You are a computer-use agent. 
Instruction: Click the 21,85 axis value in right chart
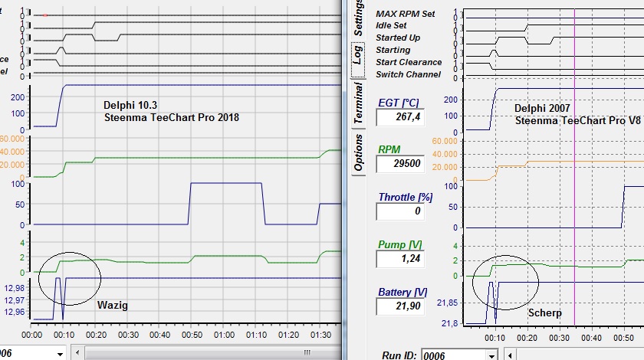coord(447,303)
